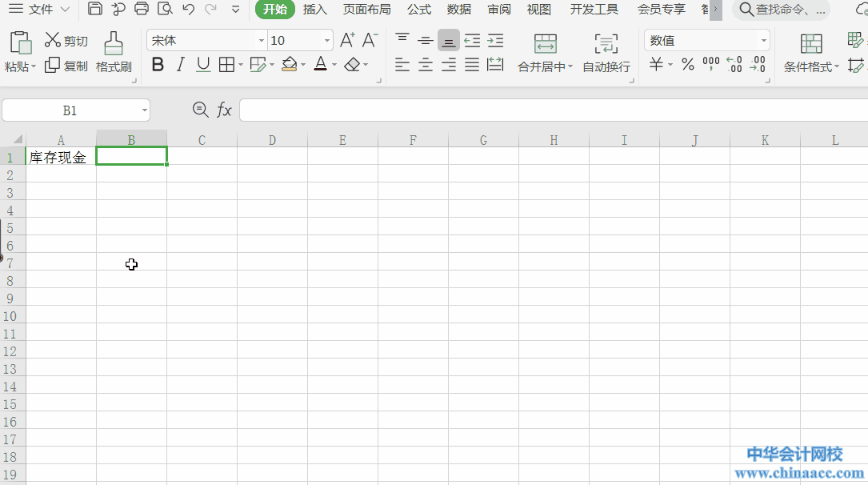Click the Save icon in quick toolbar
This screenshot has height=485, width=868.
point(95,9)
